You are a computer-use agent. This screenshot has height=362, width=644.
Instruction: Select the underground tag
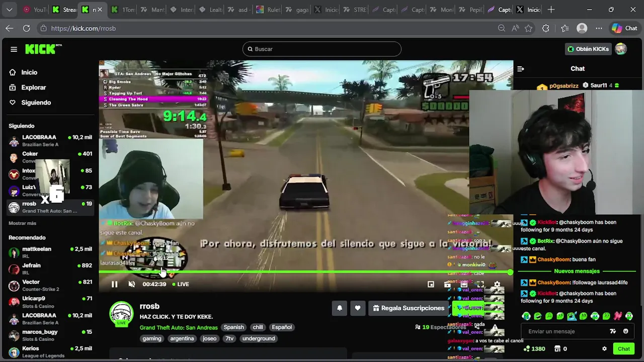[259, 339]
